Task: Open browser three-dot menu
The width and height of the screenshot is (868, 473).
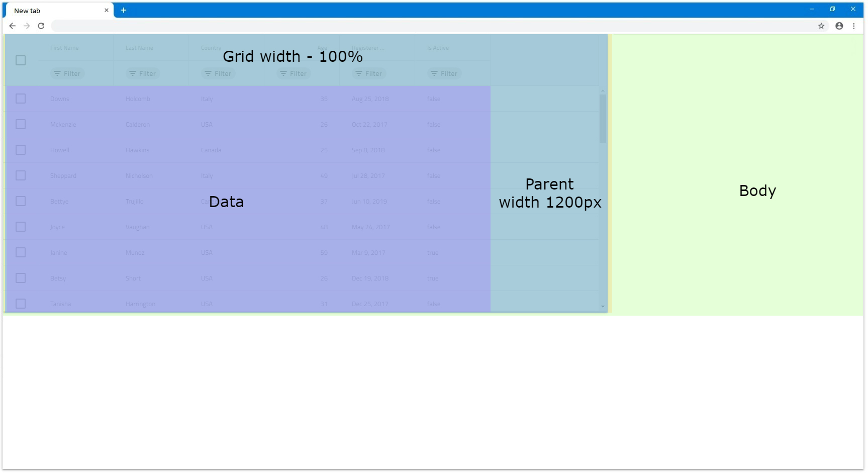Action: 854,26
